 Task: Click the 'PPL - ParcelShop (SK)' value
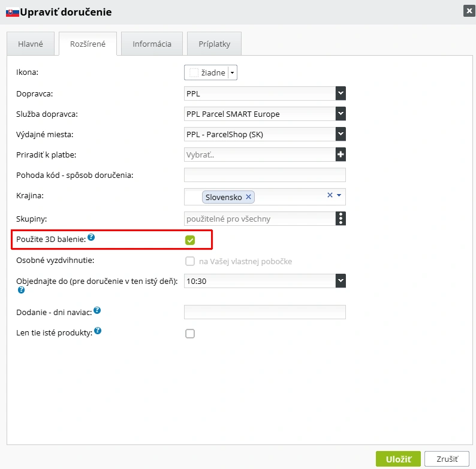point(225,134)
